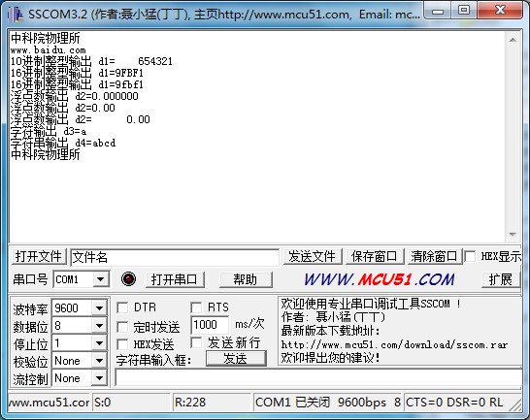
Task: Maximize the SSCOM window
Action: pos(464,10)
